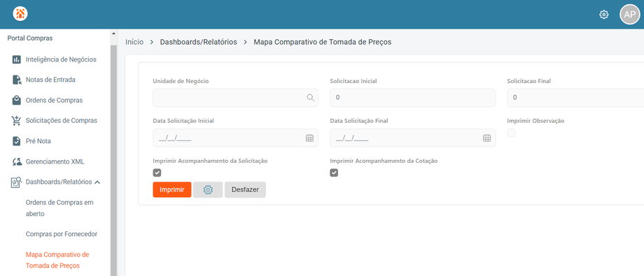Click Pré Nota document check icon
This screenshot has height=276, width=644.
(x=16, y=141)
